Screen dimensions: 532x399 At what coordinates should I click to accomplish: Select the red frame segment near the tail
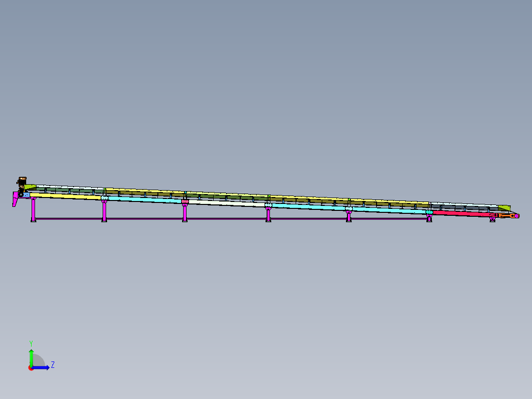(465, 214)
